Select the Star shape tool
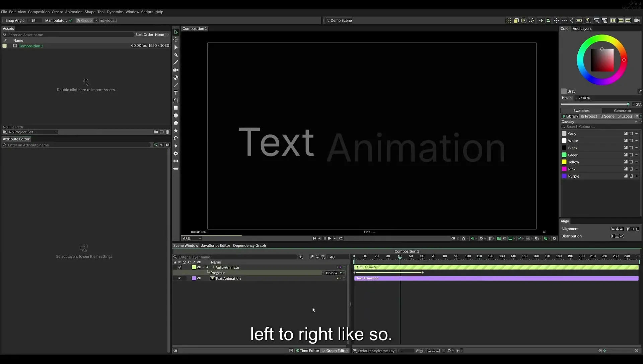This screenshot has height=364, width=643. pos(176,130)
